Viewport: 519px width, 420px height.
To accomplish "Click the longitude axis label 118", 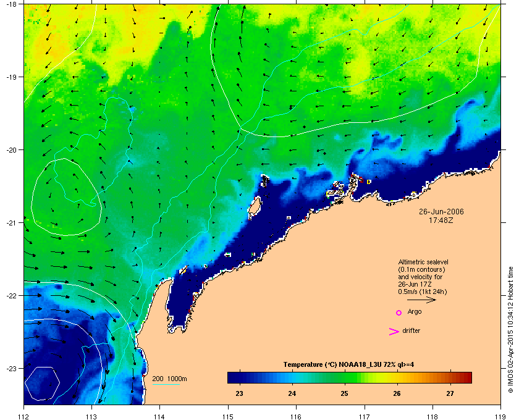I will tap(432, 417).
